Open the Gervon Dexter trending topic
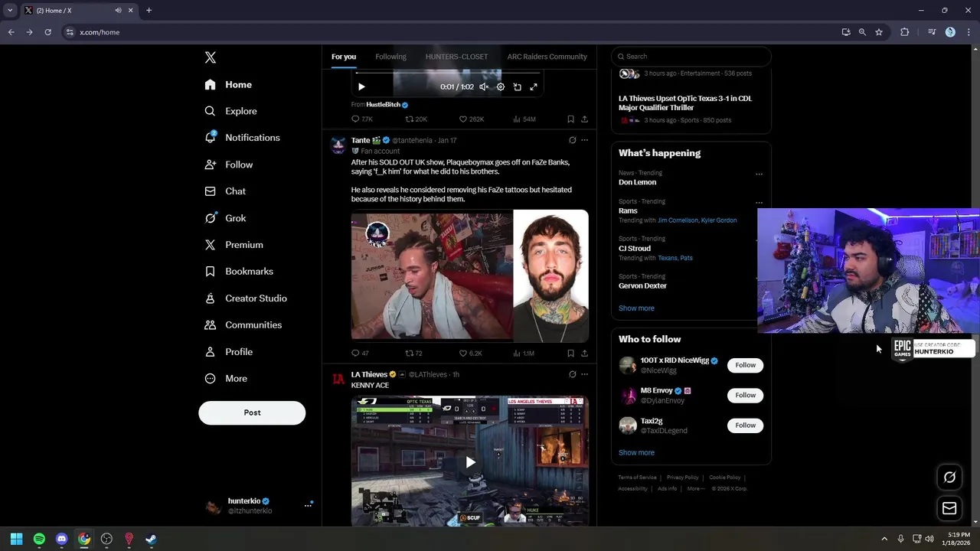The image size is (980, 551). [x=642, y=286]
